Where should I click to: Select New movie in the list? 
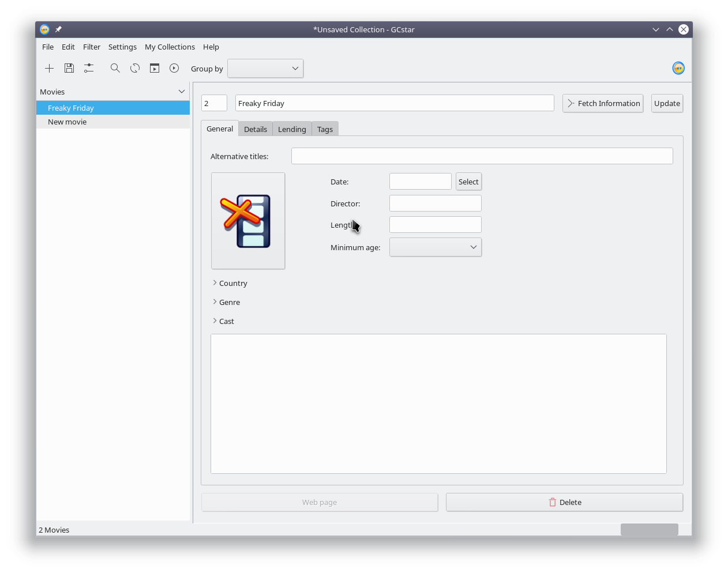[67, 122]
